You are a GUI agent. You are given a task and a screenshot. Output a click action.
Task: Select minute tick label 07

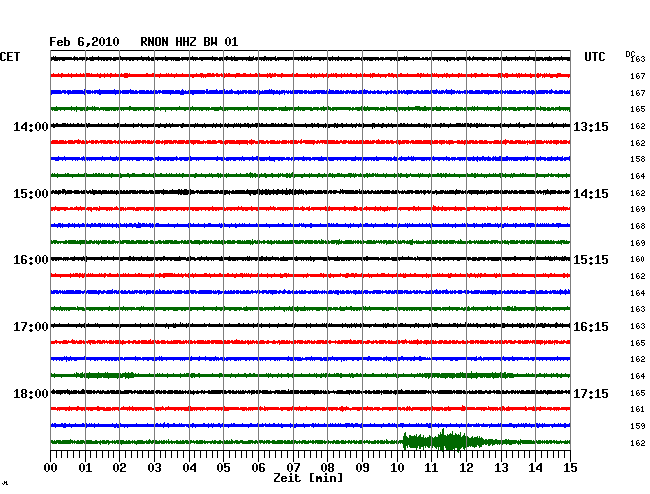pyautogui.click(x=293, y=468)
